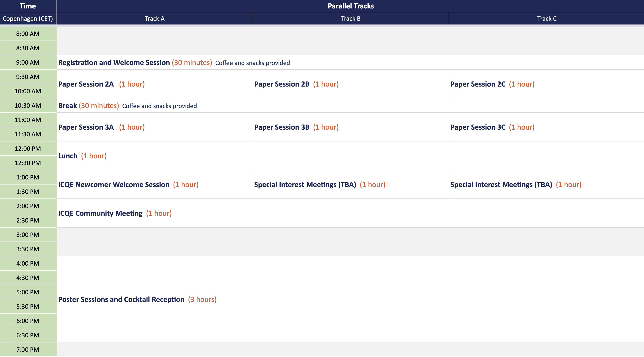Click the Time header cell

coord(28,6)
